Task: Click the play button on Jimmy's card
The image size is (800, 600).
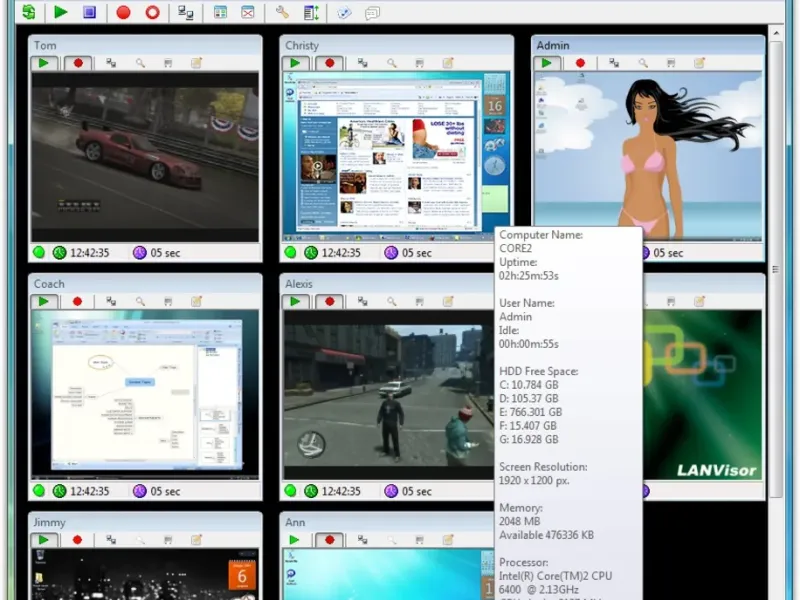Action: point(44,539)
